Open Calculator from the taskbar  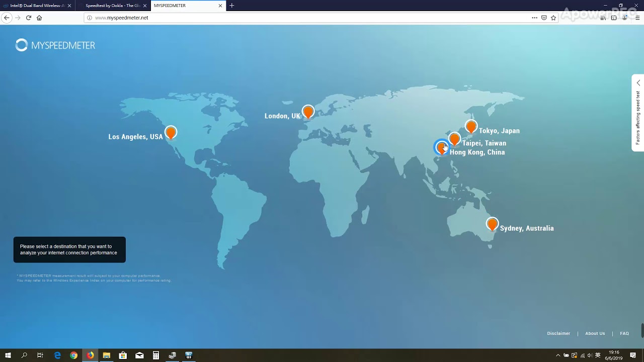pos(156,355)
